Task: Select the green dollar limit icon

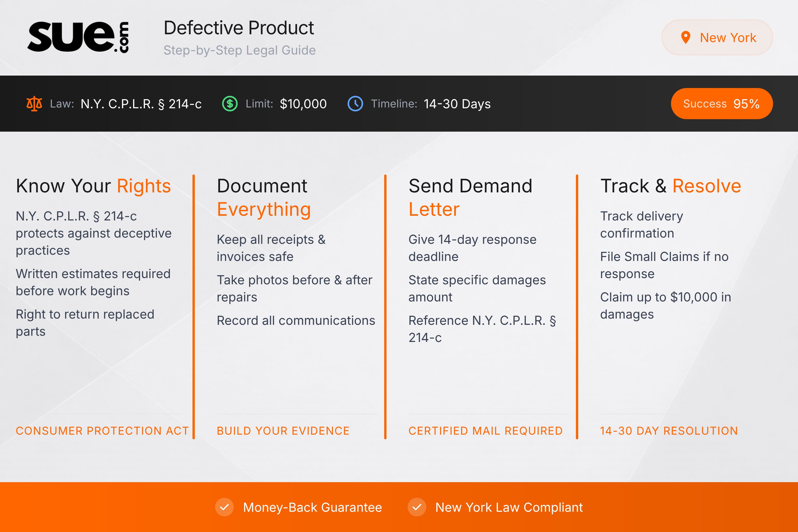Action: [230, 104]
